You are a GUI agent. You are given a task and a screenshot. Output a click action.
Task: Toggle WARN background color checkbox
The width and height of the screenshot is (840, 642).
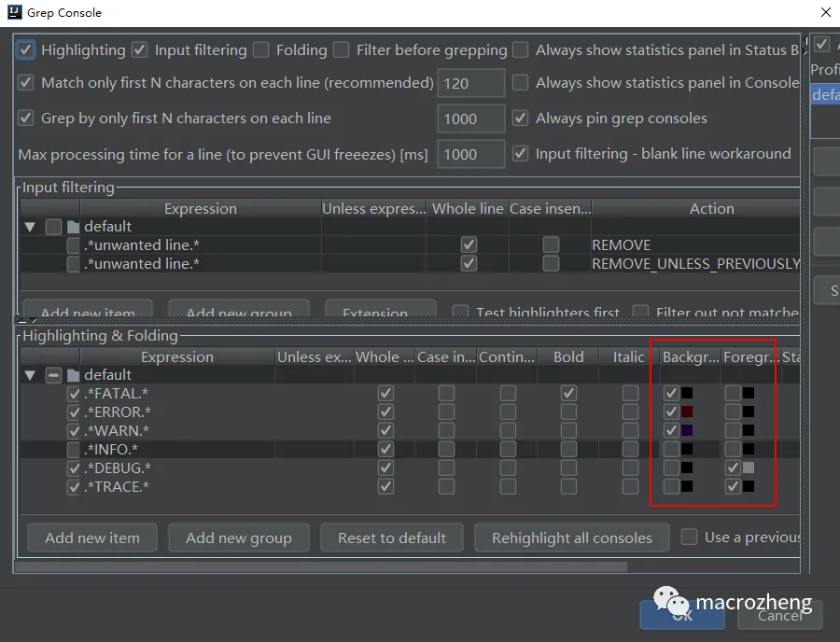(x=671, y=430)
